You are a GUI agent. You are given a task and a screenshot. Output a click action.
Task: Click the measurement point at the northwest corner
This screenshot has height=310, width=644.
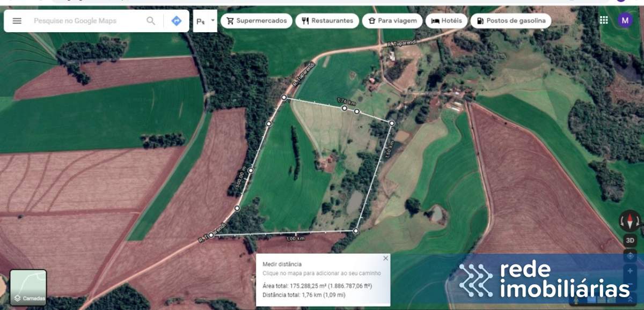284,97
